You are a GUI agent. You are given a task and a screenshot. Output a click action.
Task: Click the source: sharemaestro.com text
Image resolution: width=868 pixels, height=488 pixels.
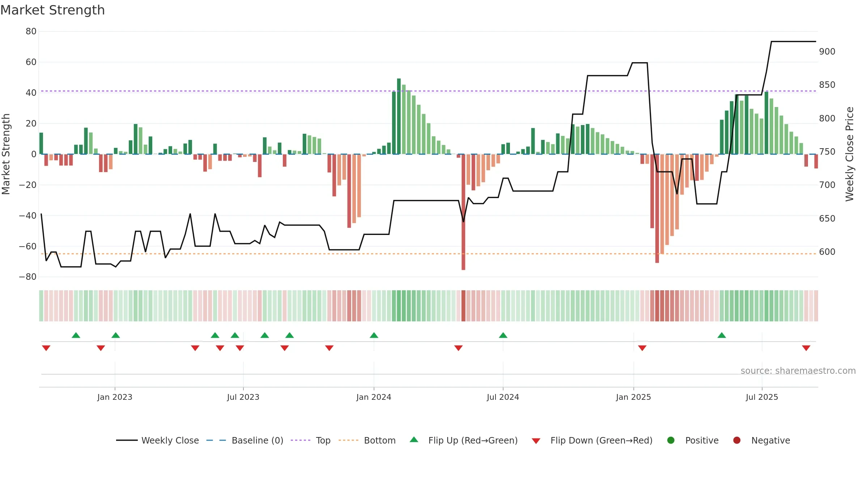[798, 371]
